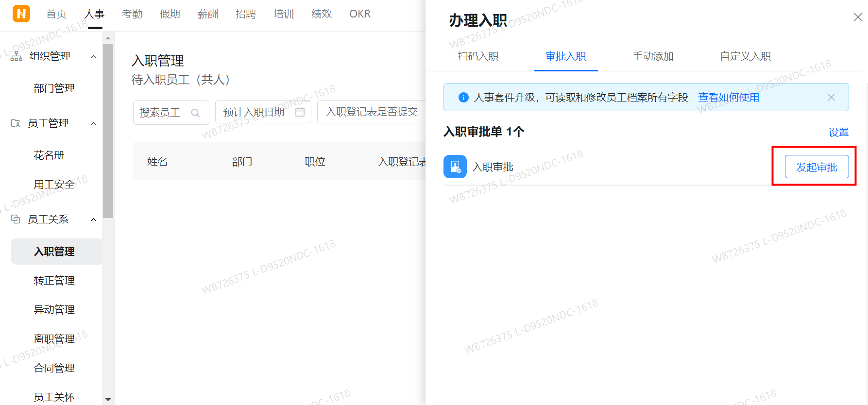The height and width of the screenshot is (405, 868).
Task: Open the 查看如何使用 link
Action: click(728, 98)
